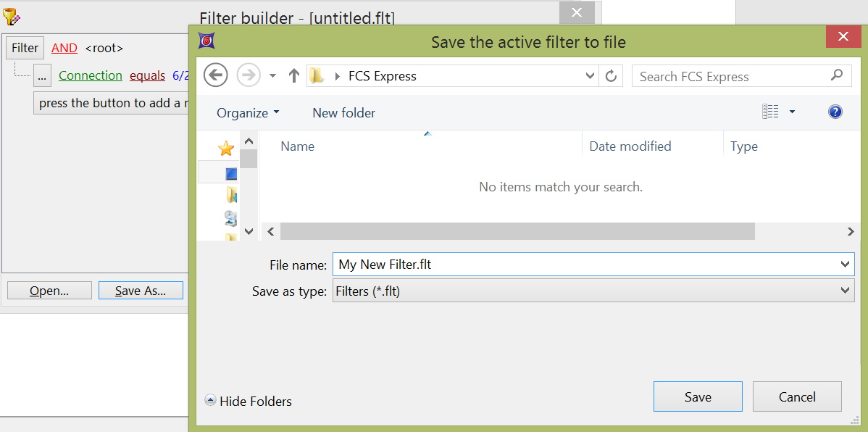The image size is (868, 432).
Task: Click the Recent places icon in sidebar
Action: point(231,217)
